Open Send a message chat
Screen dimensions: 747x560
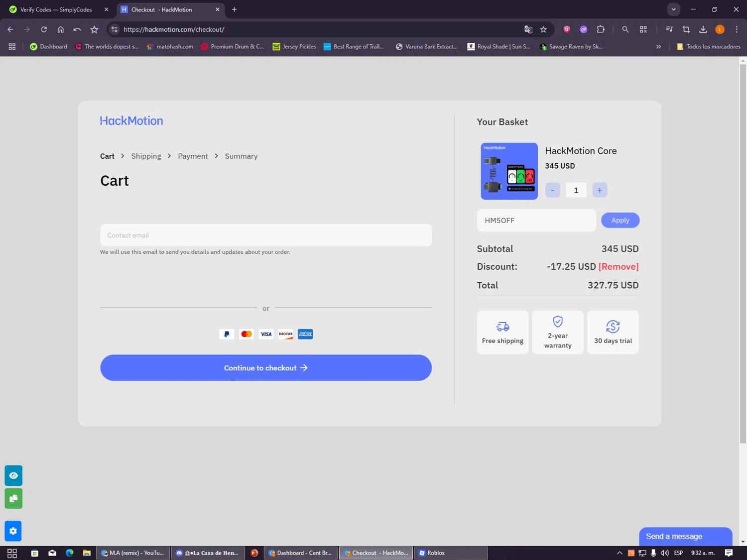(686, 537)
